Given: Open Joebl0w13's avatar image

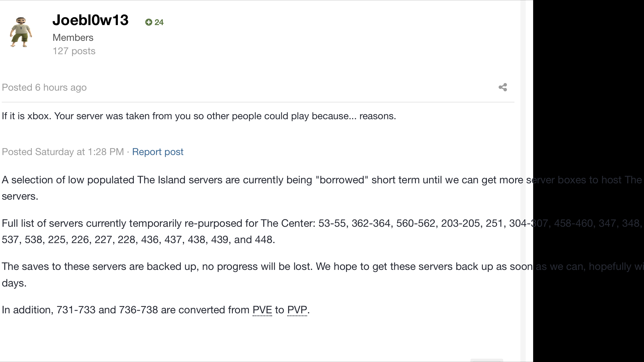Looking at the screenshot, I should tap(21, 32).
